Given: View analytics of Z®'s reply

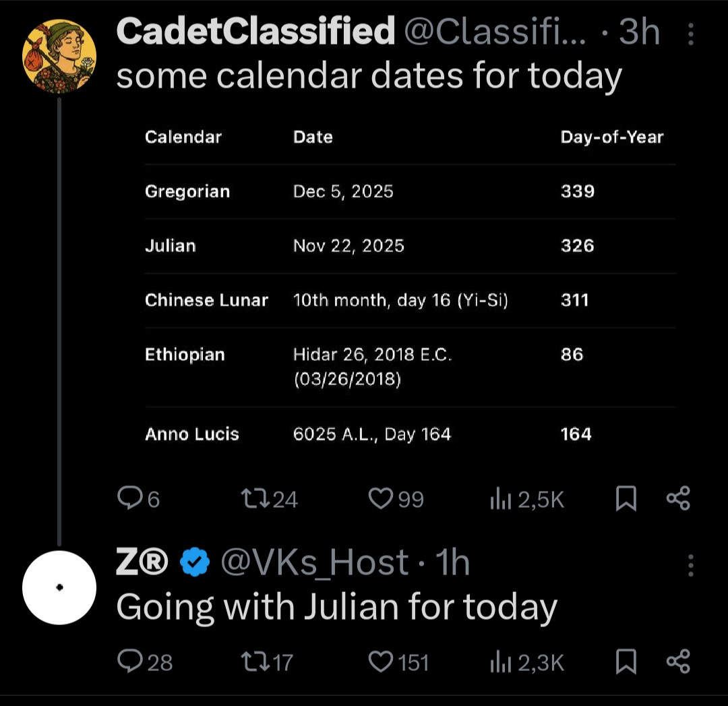Looking at the screenshot, I should pos(499,661).
